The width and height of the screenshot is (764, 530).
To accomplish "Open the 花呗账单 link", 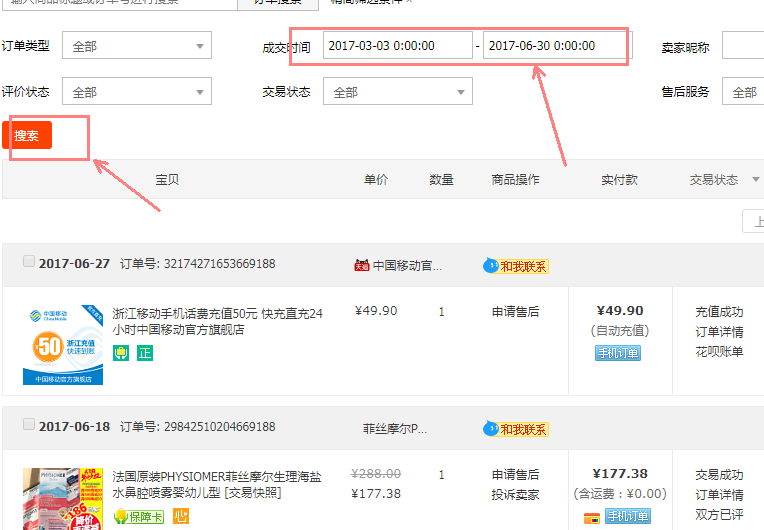I will pos(719,352).
